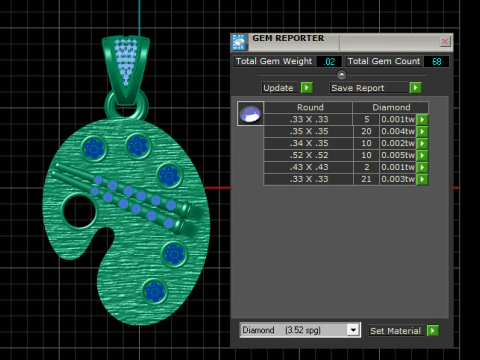
Task: Click the green arrow on the .43 X .43 row
Action: tap(422, 167)
